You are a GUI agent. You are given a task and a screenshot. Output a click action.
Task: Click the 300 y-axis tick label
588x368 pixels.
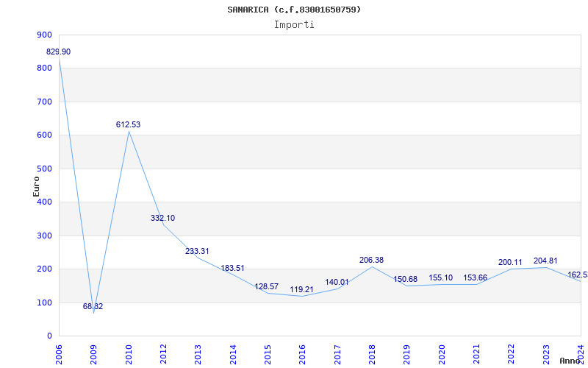tap(44, 236)
